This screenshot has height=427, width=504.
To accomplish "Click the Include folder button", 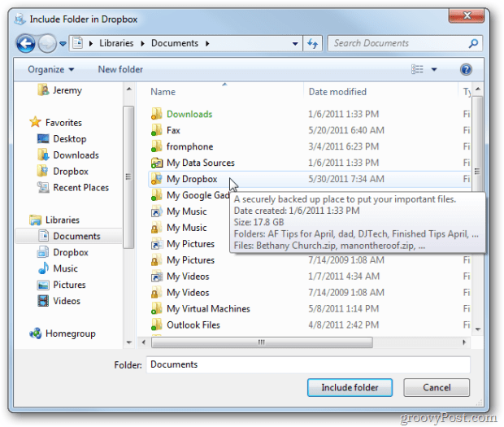I will [x=350, y=387].
